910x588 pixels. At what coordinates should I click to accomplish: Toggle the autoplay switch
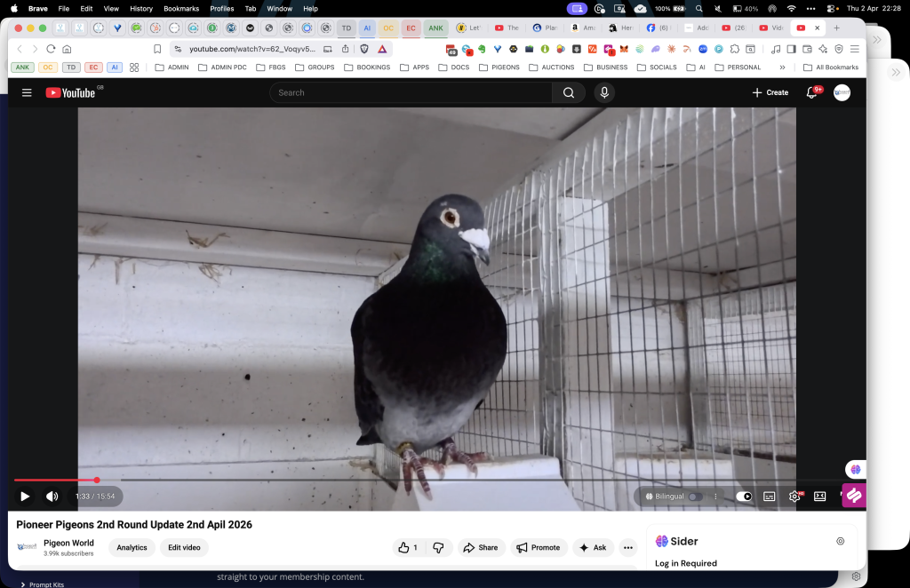[x=744, y=497]
